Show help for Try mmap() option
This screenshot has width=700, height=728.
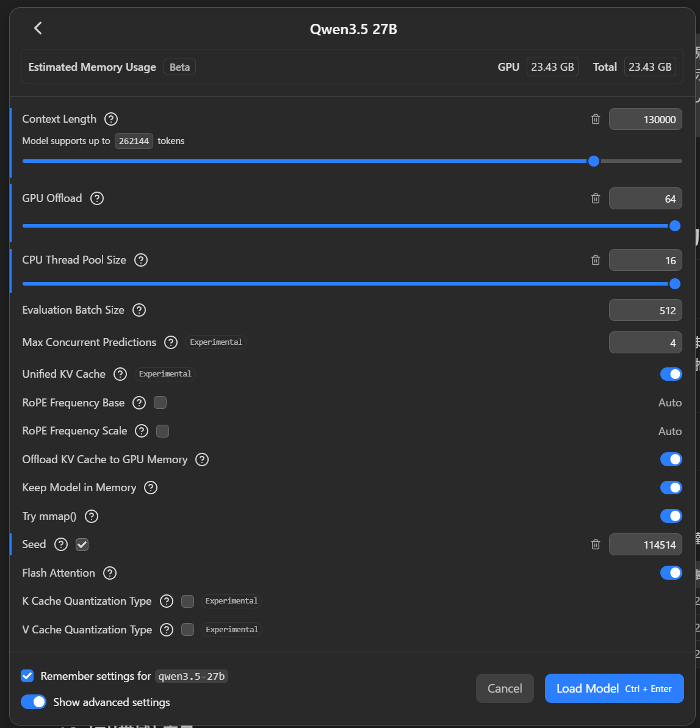(x=92, y=516)
